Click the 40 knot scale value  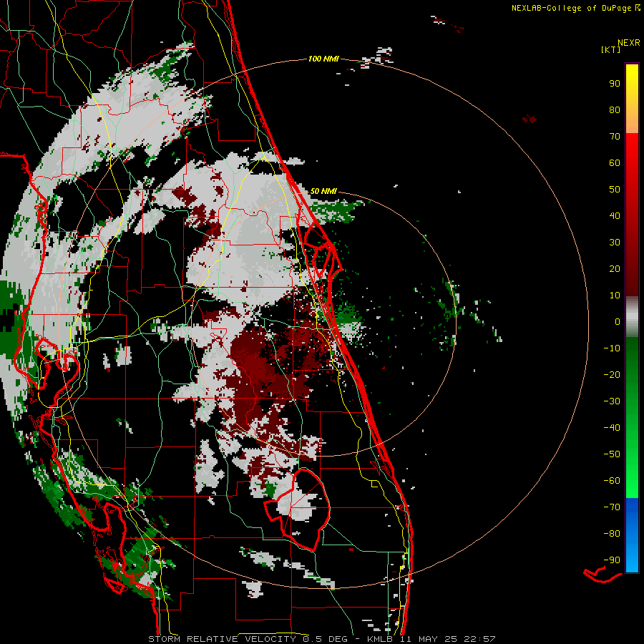pyautogui.click(x=615, y=216)
